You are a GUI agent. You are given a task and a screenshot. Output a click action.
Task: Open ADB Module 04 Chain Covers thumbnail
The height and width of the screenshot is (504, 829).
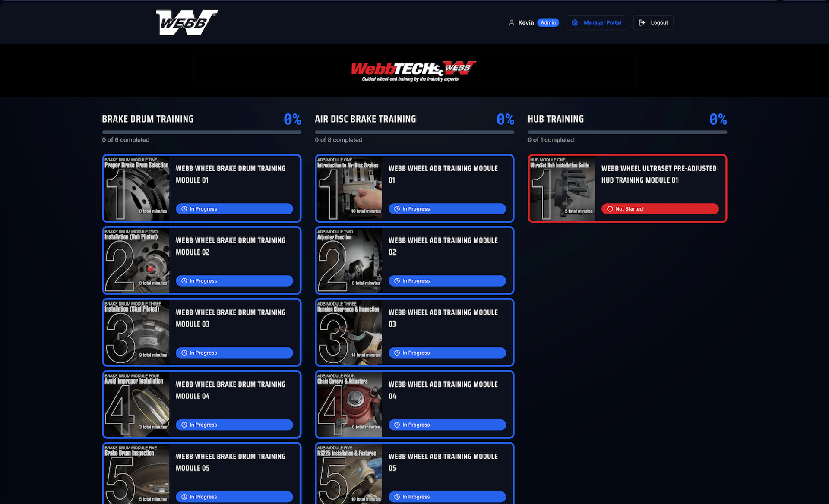(349, 405)
